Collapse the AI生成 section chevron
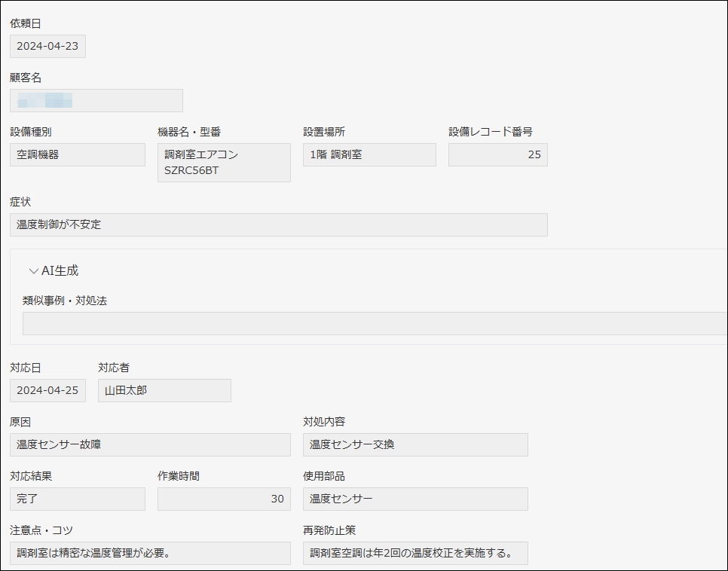Screen dimensions: 728x571 coord(33,271)
